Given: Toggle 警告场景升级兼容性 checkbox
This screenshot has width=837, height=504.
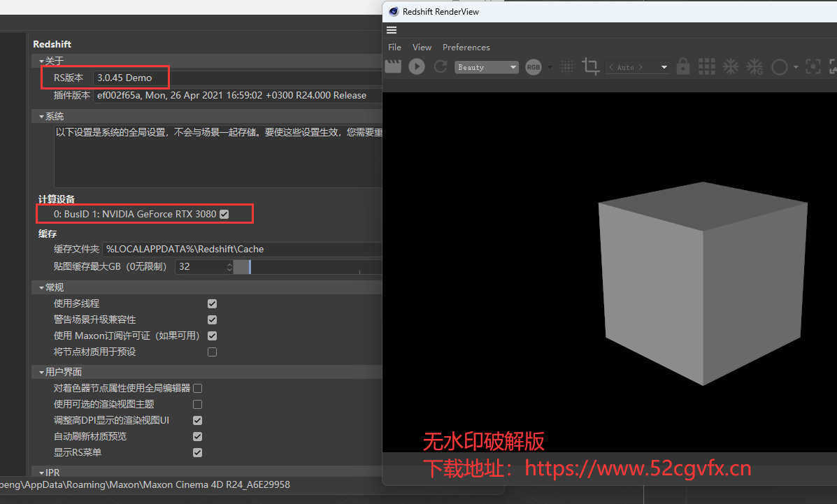Looking at the screenshot, I should point(212,319).
